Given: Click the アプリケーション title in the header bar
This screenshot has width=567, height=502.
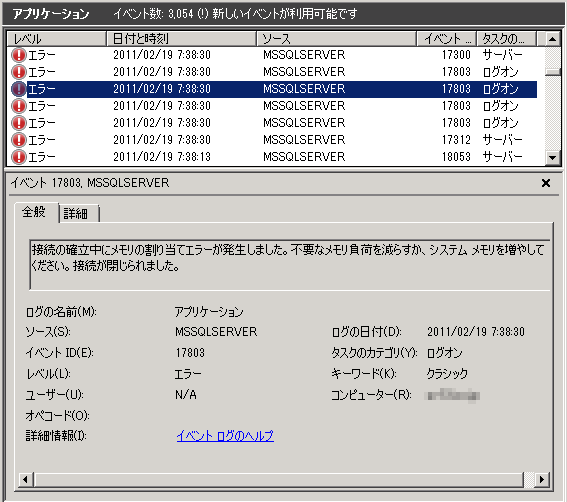Looking at the screenshot, I should [x=51, y=14].
